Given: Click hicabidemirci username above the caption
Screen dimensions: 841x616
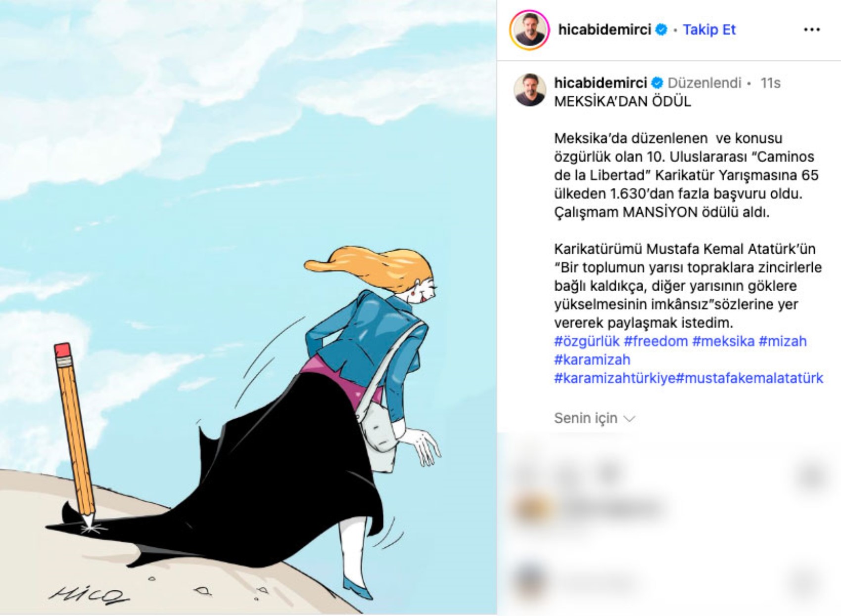Looking at the screenshot, I should click(x=601, y=83).
